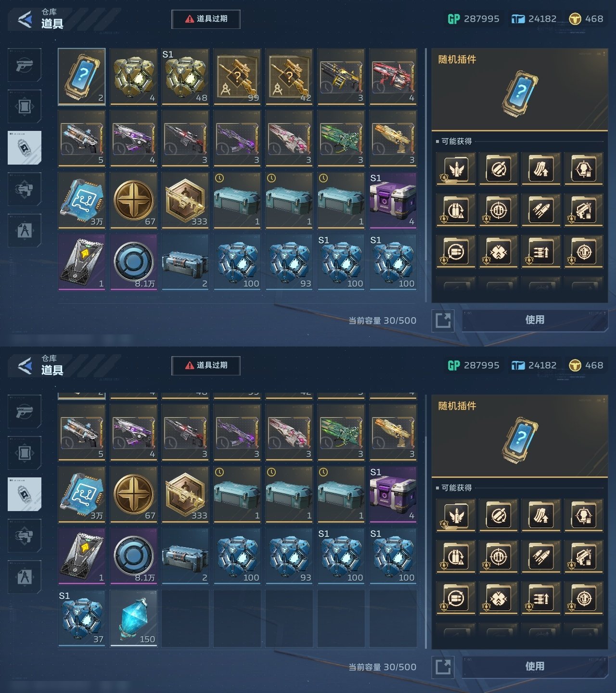Select the red weapon skin with count 4

(393, 77)
